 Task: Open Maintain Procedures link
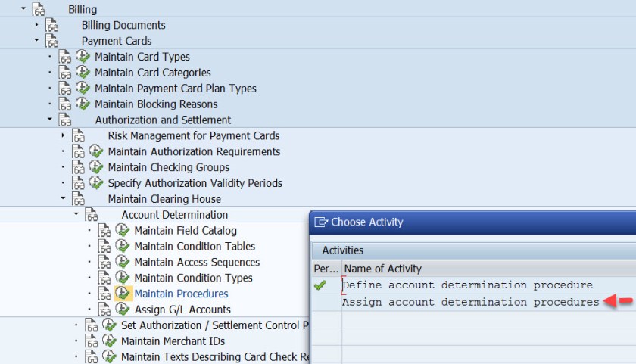pos(181,294)
